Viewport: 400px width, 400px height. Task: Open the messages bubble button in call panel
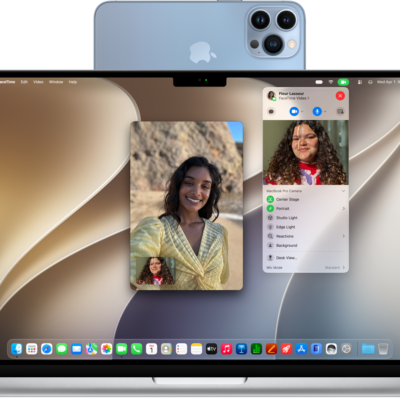tap(271, 112)
